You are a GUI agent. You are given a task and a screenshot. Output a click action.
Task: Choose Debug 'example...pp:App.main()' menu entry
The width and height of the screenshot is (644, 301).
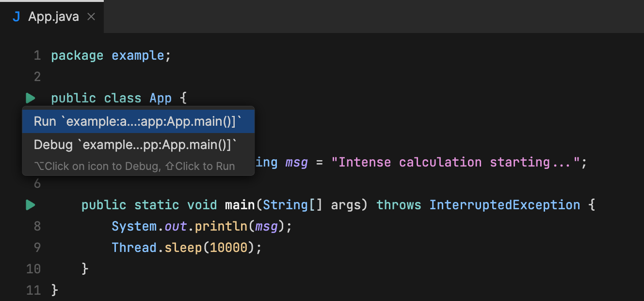point(136,145)
